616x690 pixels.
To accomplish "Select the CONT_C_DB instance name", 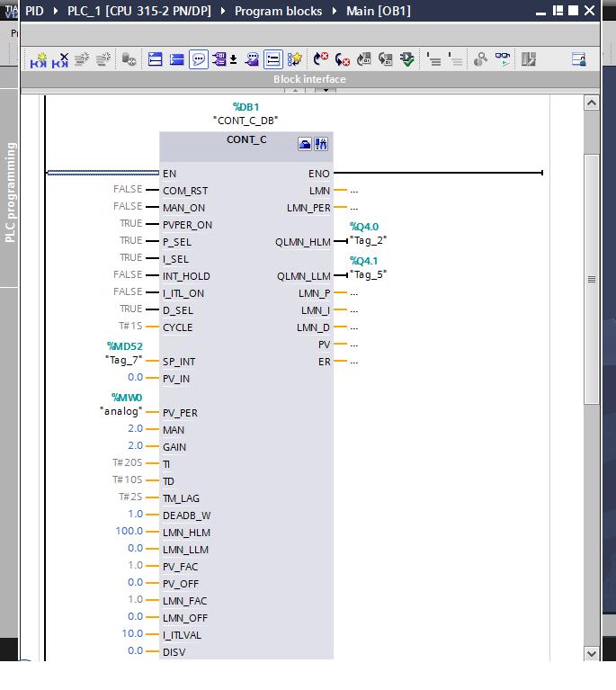I will click(246, 121).
